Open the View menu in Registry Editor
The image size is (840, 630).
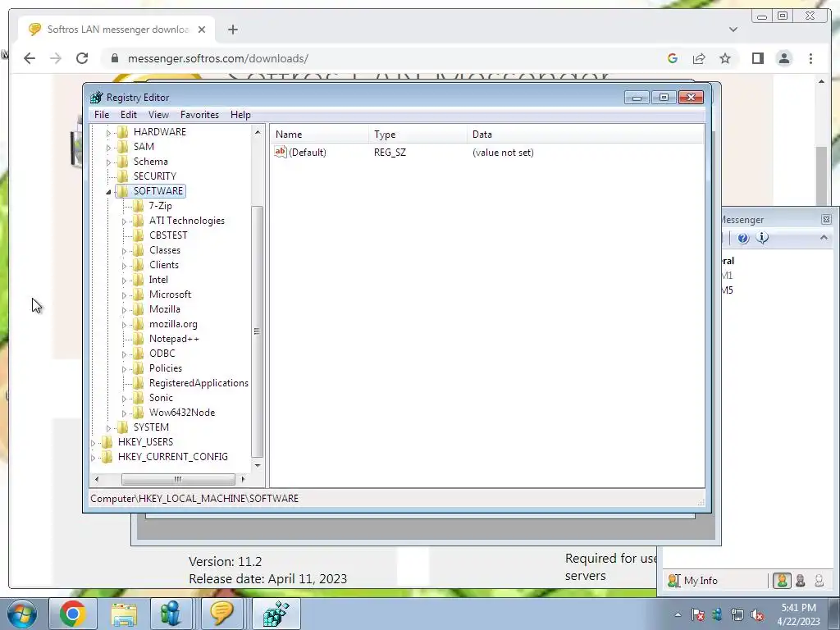pos(158,115)
